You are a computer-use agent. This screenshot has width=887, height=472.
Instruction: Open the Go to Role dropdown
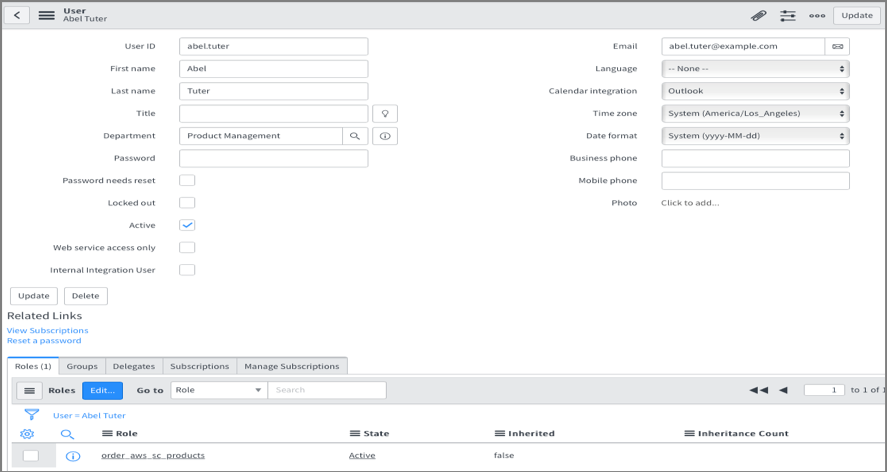tap(219, 390)
